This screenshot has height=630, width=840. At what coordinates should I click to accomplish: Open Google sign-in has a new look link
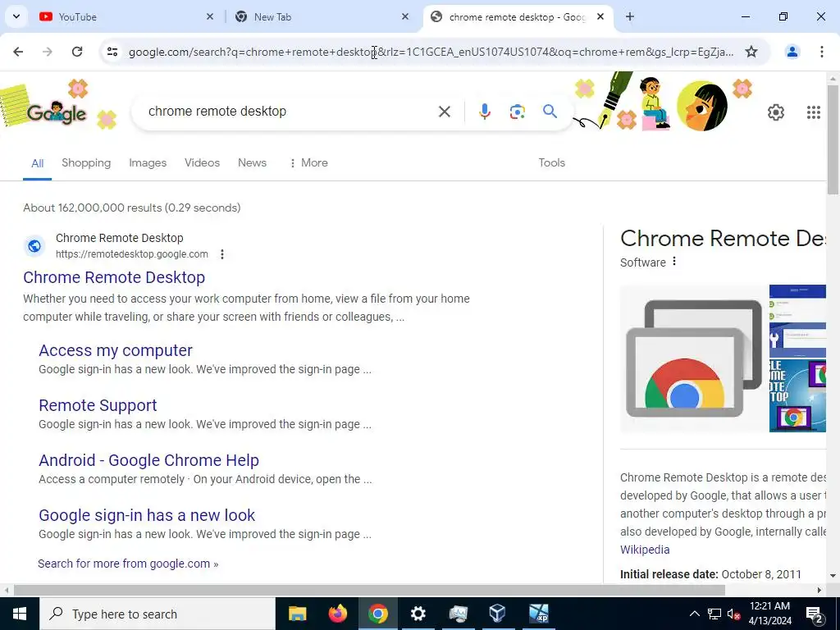[147, 515]
